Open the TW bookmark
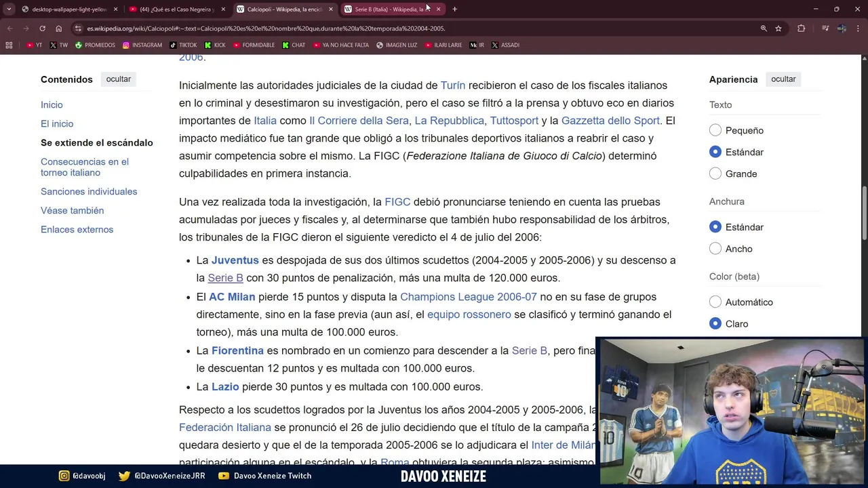 point(59,45)
